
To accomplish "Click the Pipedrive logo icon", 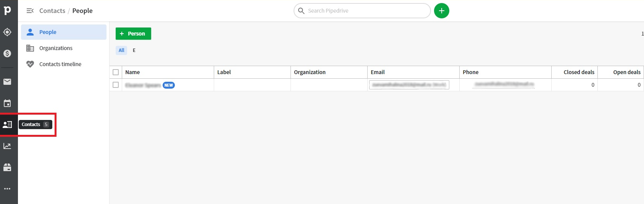I will pos(7,10).
